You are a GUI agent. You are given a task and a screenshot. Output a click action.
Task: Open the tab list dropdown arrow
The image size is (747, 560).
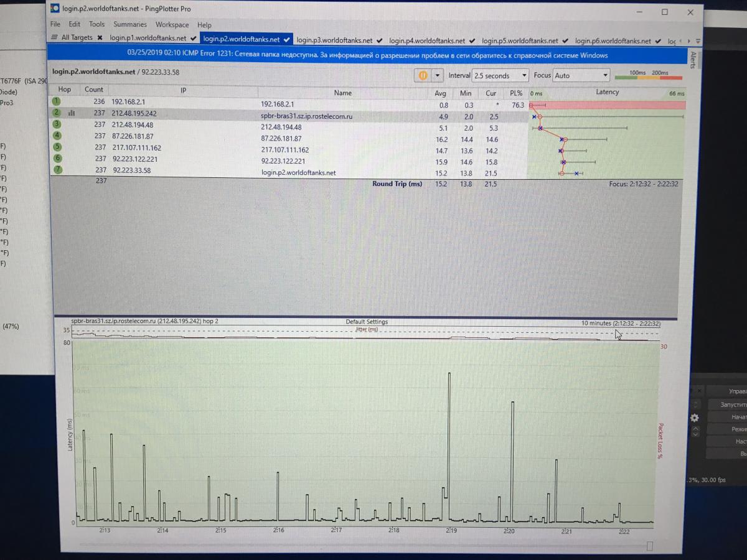[x=698, y=41]
